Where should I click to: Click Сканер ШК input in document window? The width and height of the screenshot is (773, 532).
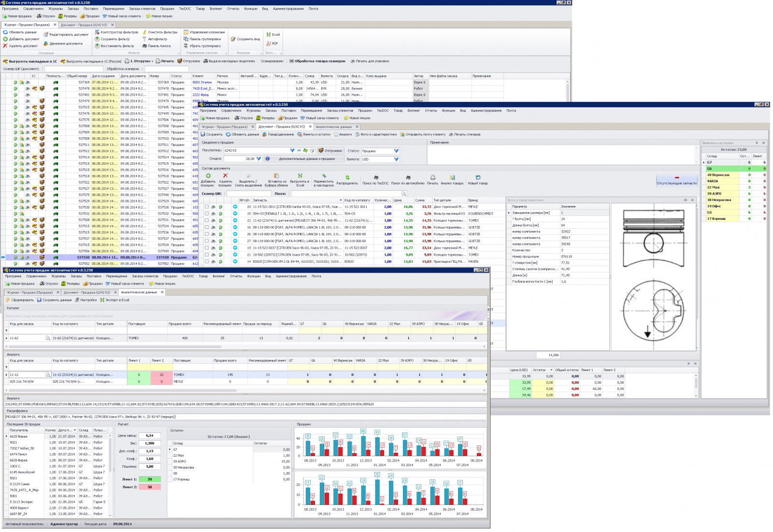click(248, 194)
